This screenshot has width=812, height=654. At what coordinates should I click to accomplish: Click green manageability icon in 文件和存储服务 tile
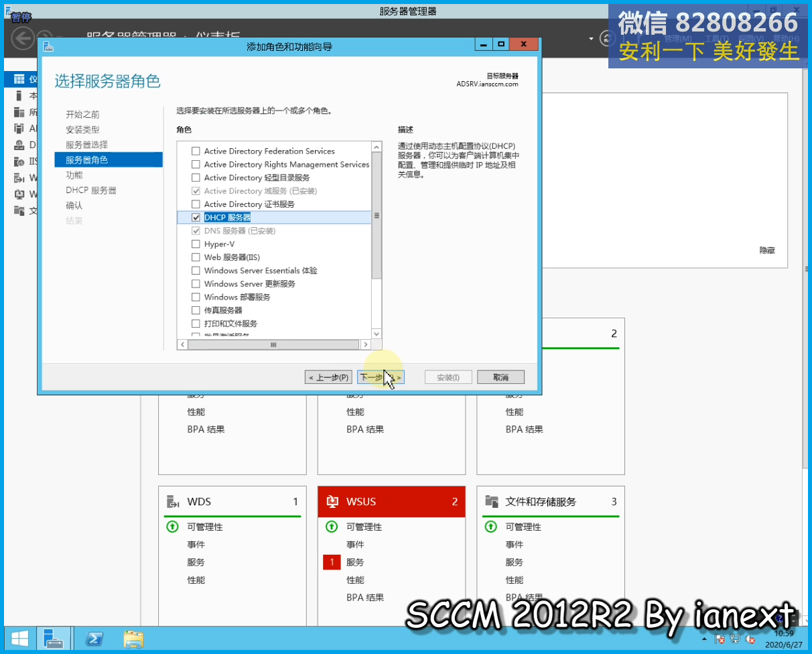coord(490,527)
